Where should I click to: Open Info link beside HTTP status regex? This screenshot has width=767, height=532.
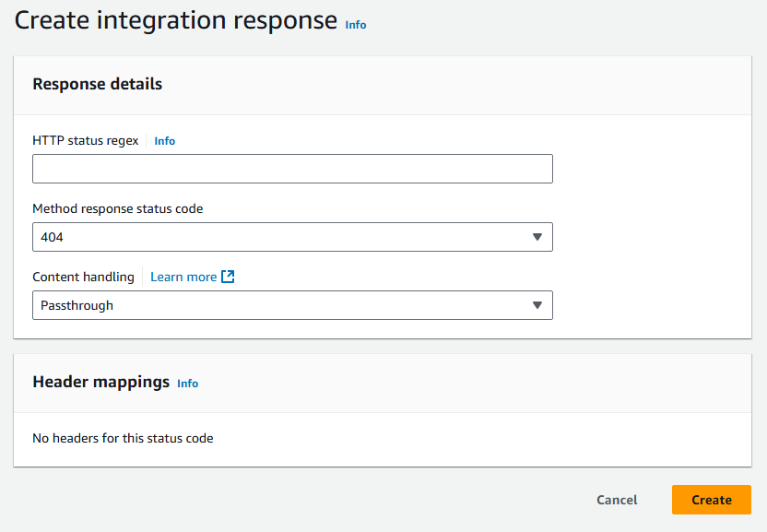coord(165,141)
